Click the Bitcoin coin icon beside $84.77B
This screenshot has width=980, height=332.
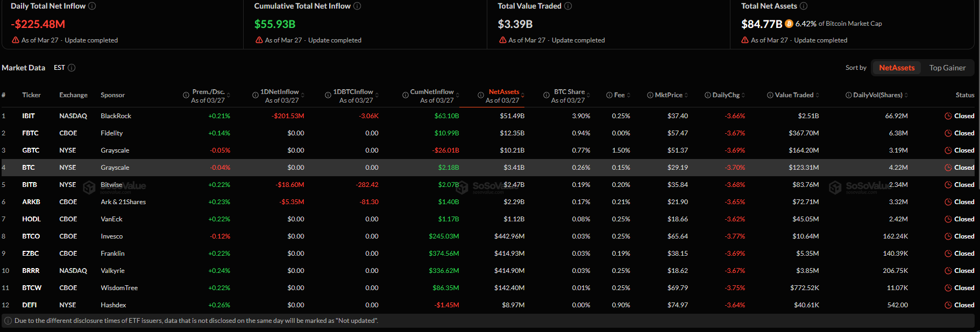789,24
